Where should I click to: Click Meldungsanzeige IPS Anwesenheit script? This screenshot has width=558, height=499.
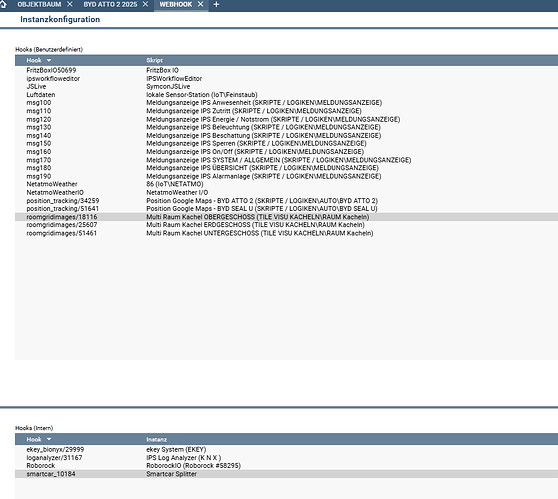(264, 103)
